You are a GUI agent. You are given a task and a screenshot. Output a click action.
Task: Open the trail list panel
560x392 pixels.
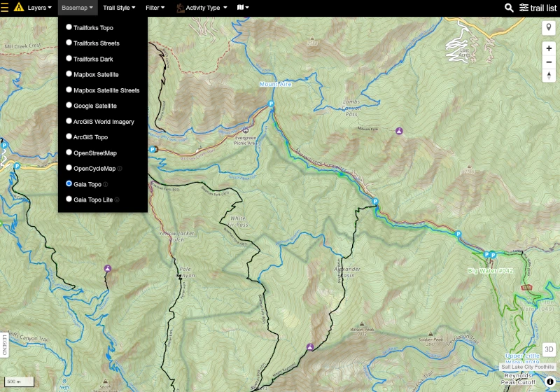538,8
